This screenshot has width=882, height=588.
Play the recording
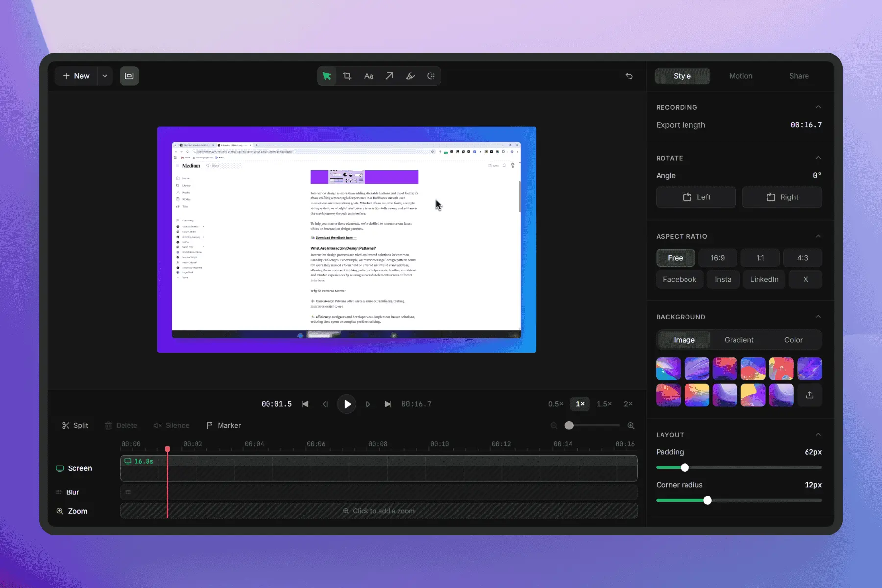point(347,404)
